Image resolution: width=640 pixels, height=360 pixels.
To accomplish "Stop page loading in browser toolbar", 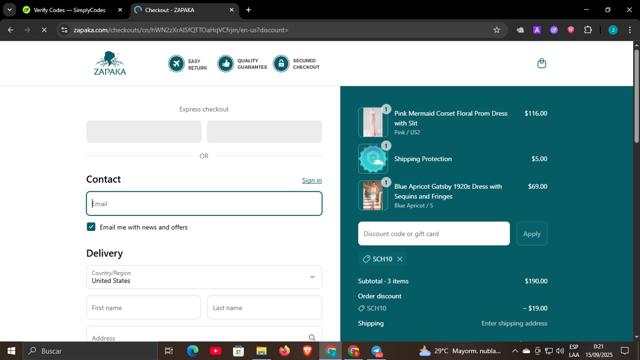I will pyautogui.click(x=44, y=30).
